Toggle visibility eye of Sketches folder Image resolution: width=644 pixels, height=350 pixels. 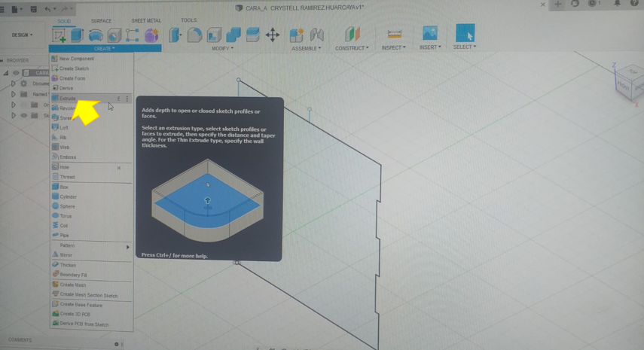click(24, 116)
